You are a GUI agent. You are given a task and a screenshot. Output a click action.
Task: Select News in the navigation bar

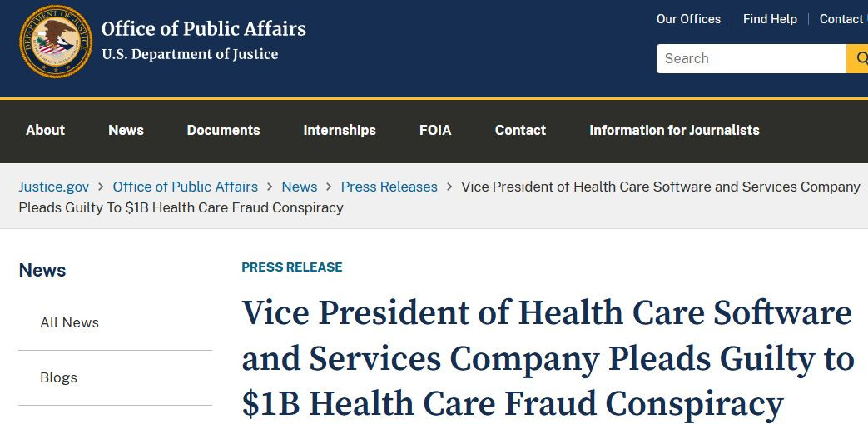coord(126,130)
